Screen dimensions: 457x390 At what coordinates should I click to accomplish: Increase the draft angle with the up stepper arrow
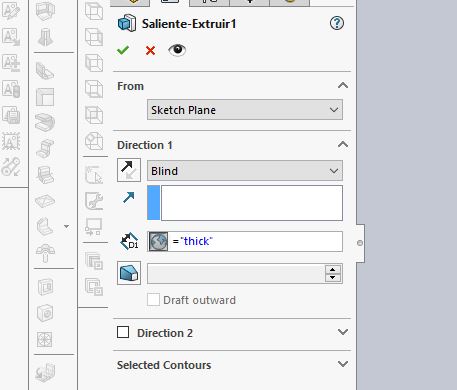coord(332,269)
